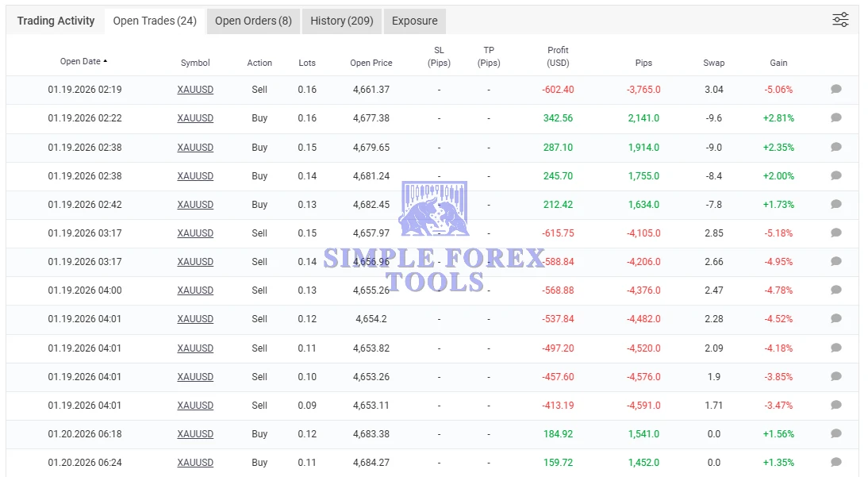
Task: Click the Swap column header
Action: (713, 63)
